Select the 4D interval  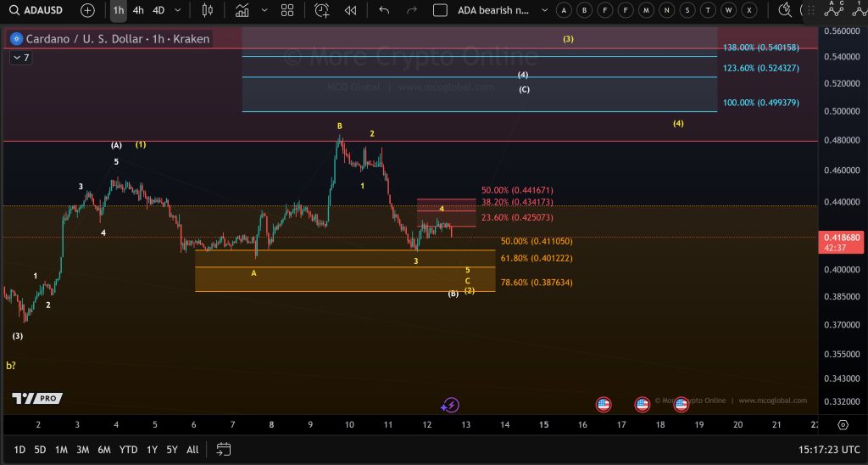tap(159, 10)
